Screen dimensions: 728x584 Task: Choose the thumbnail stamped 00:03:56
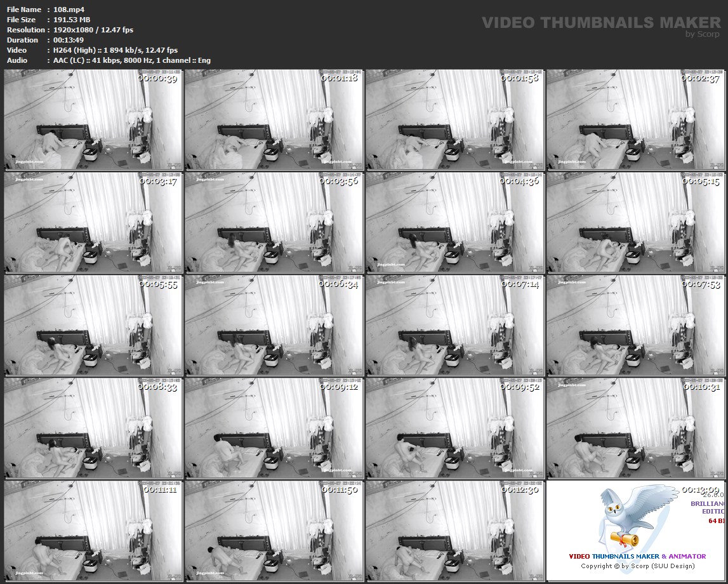point(274,223)
